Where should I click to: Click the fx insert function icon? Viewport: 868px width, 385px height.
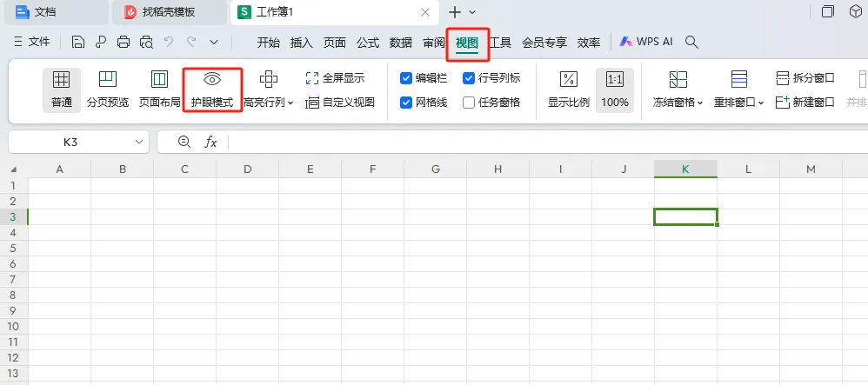pyautogui.click(x=210, y=143)
